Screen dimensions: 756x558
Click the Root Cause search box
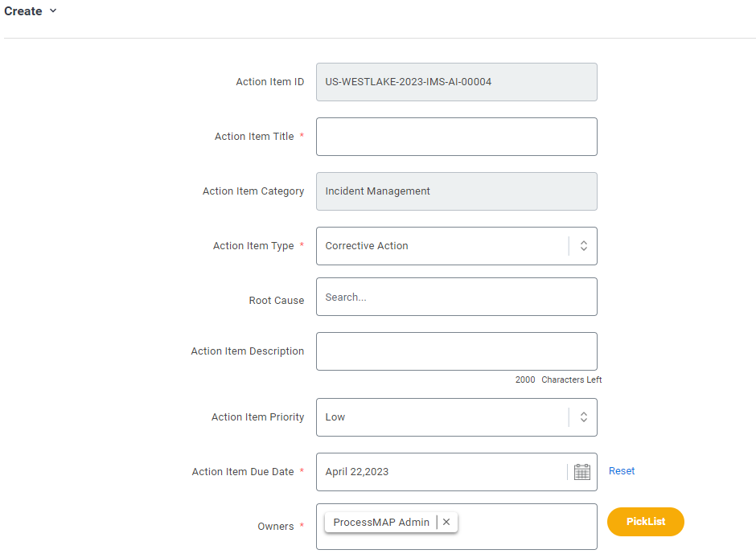coord(457,297)
